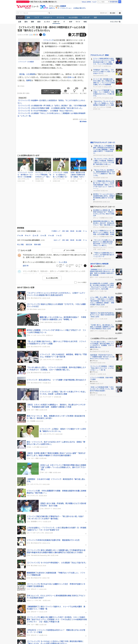
Task: Click the キーワードを入力 search field
Action: (x=32, y=13)
